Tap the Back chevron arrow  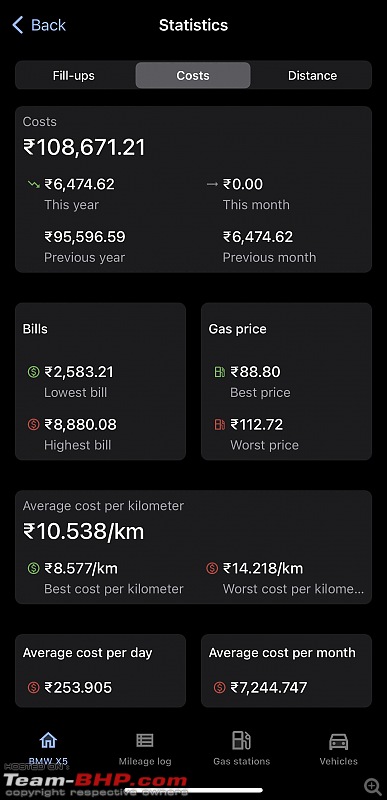click(x=18, y=25)
